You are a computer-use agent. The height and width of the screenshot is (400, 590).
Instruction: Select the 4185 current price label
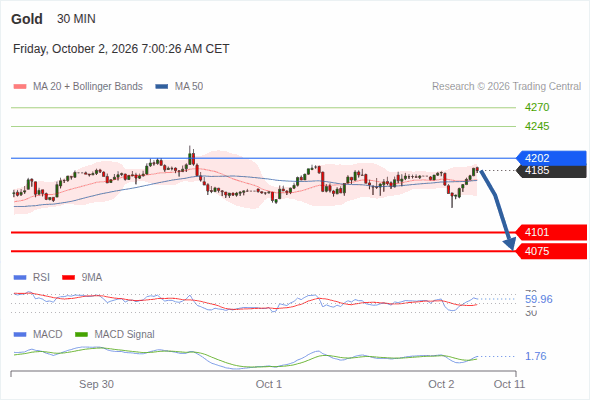pyautogui.click(x=551, y=171)
